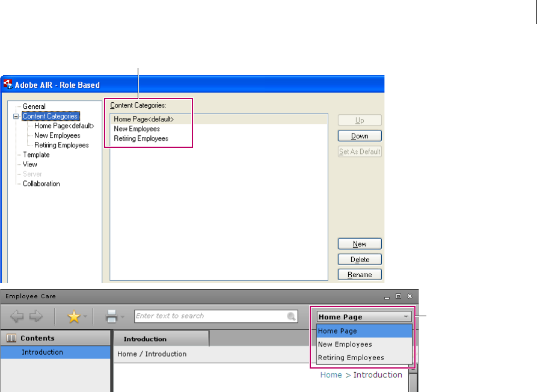
Task: Choose Home Page in dropdown list
Action: click(x=364, y=331)
